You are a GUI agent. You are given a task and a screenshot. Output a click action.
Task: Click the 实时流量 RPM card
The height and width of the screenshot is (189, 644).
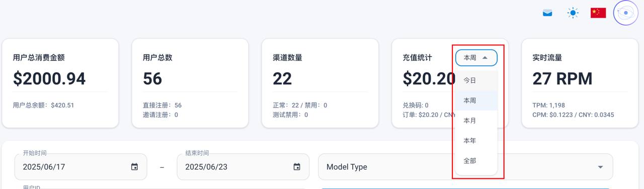pos(580,83)
